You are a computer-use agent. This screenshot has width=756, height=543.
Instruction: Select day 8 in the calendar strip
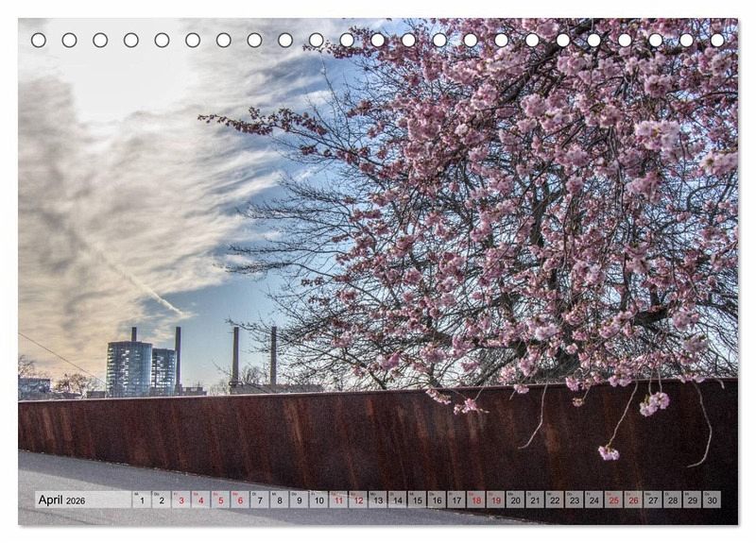click(280, 500)
